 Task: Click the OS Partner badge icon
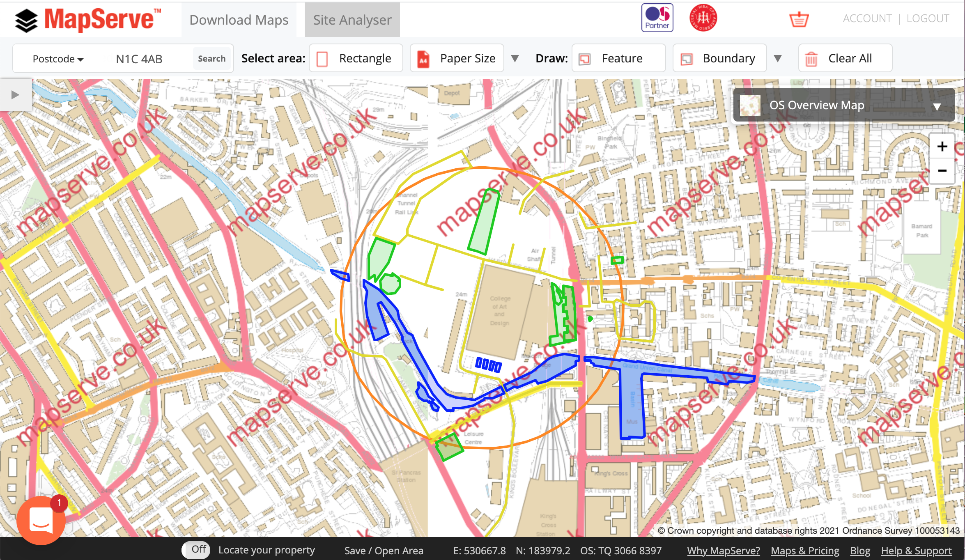coord(657,18)
